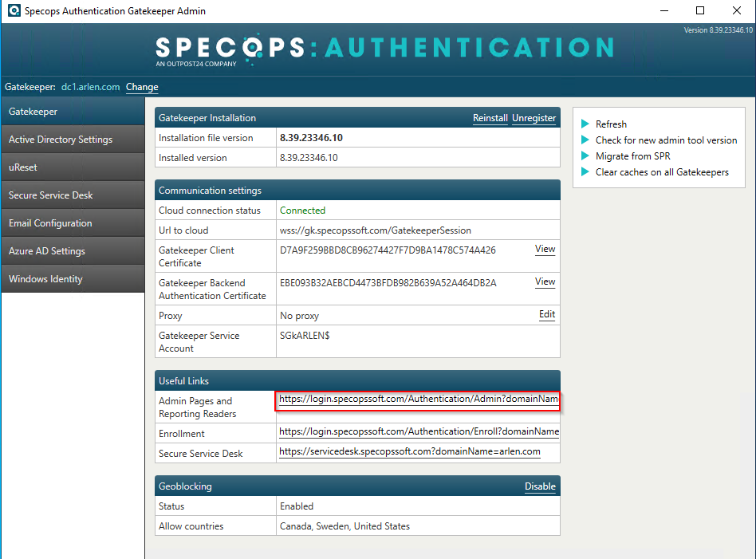Viewport: 756px width, 559px height.
Task: Click the Change gatekeeper link
Action: click(142, 87)
